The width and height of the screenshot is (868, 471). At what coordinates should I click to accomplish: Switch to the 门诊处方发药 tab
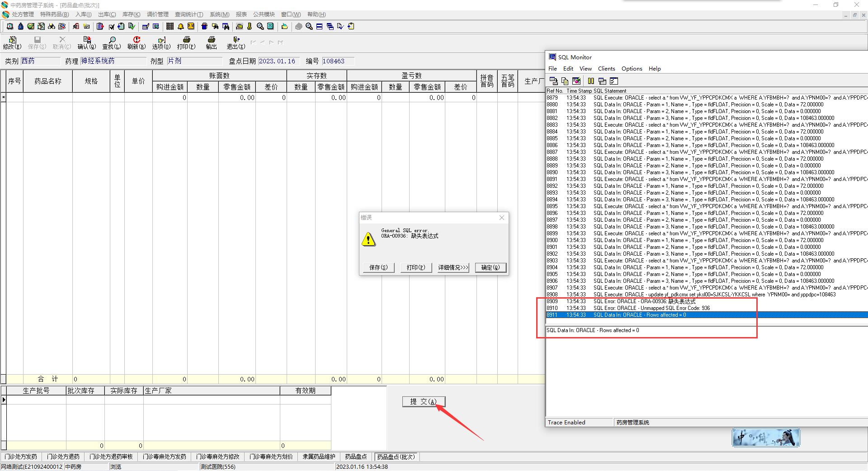click(21, 457)
